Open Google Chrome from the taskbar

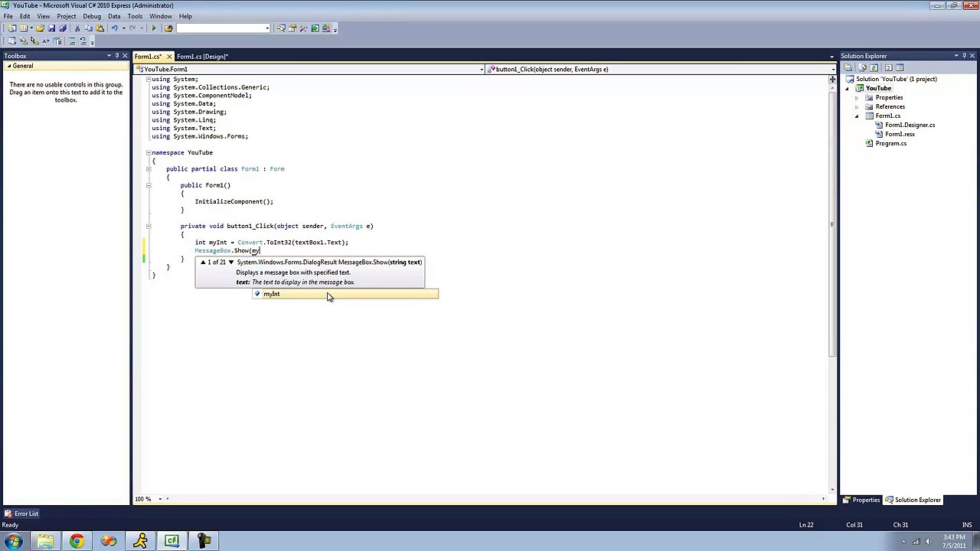pos(77,541)
